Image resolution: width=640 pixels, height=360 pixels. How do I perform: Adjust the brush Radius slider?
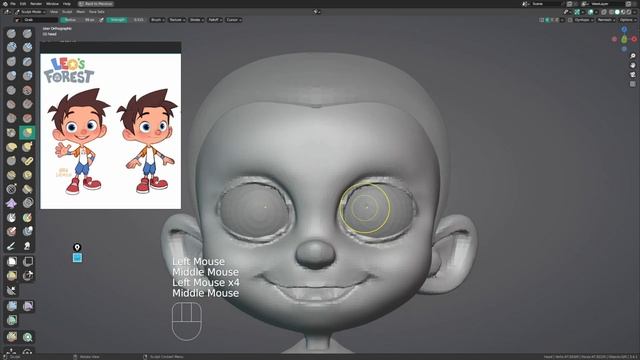[x=79, y=20]
